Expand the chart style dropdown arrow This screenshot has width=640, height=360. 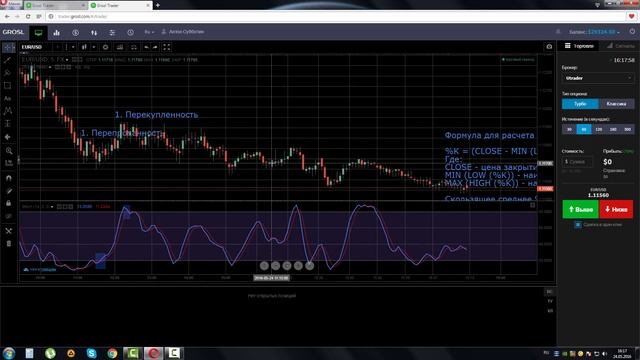pos(94,47)
